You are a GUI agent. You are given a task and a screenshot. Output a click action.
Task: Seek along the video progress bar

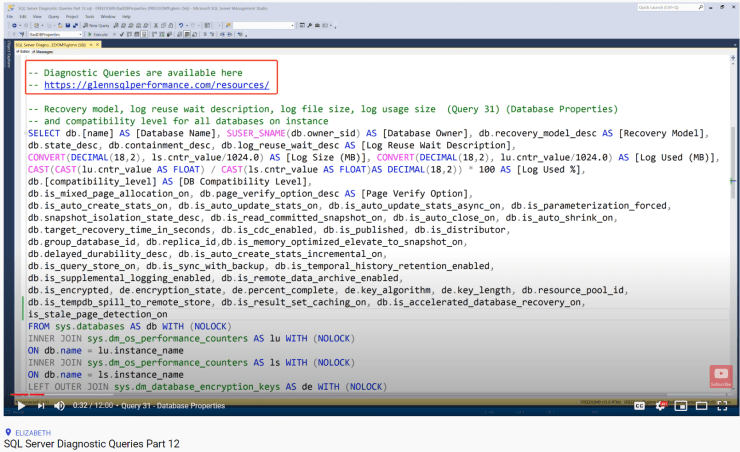click(370, 394)
